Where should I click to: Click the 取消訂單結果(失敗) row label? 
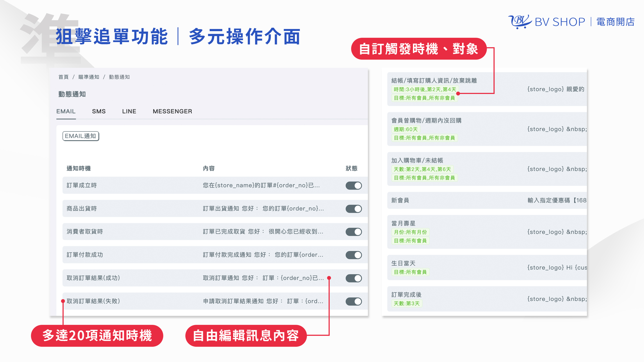click(93, 301)
